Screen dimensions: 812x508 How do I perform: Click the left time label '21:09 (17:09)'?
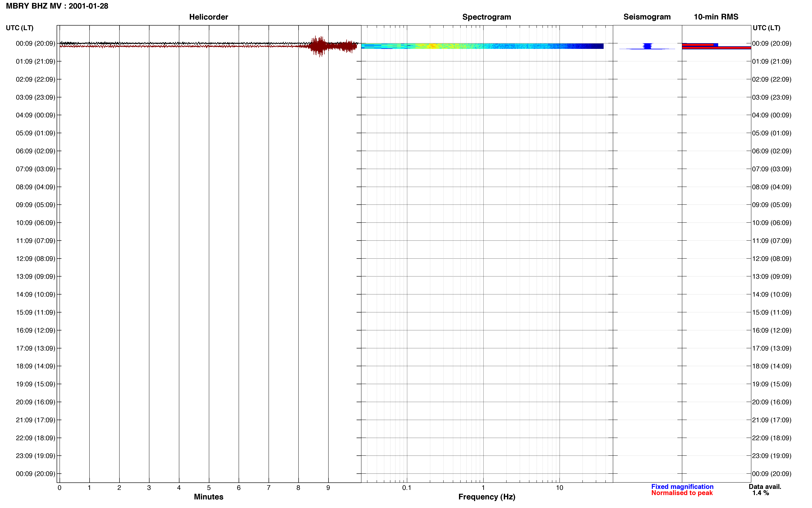[x=36, y=420]
